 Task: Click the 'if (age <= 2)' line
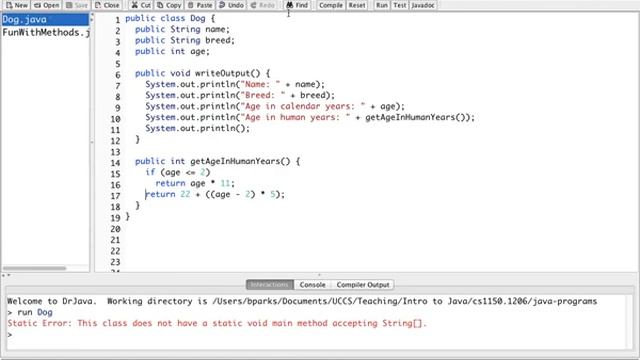(178, 173)
